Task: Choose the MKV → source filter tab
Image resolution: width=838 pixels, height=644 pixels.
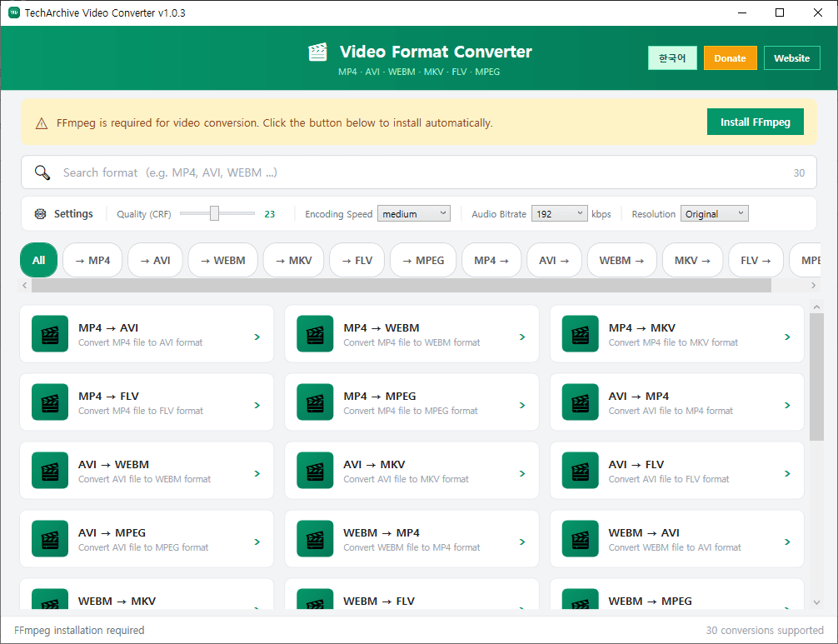Action: 691,261
